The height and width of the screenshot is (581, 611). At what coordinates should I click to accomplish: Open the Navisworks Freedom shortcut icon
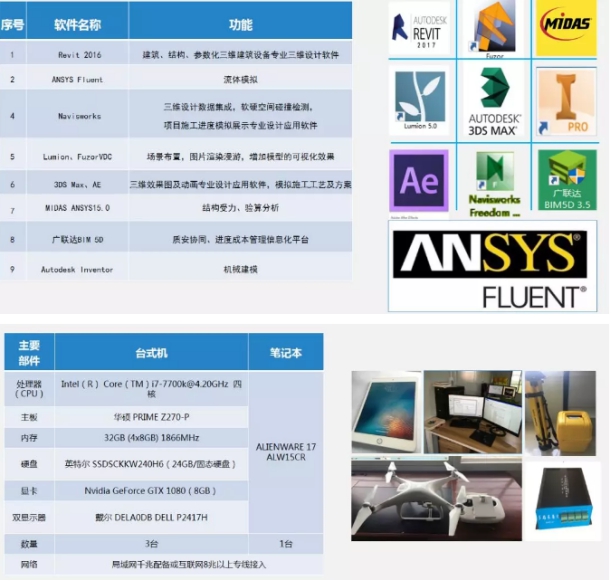click(x=494, y=185)
